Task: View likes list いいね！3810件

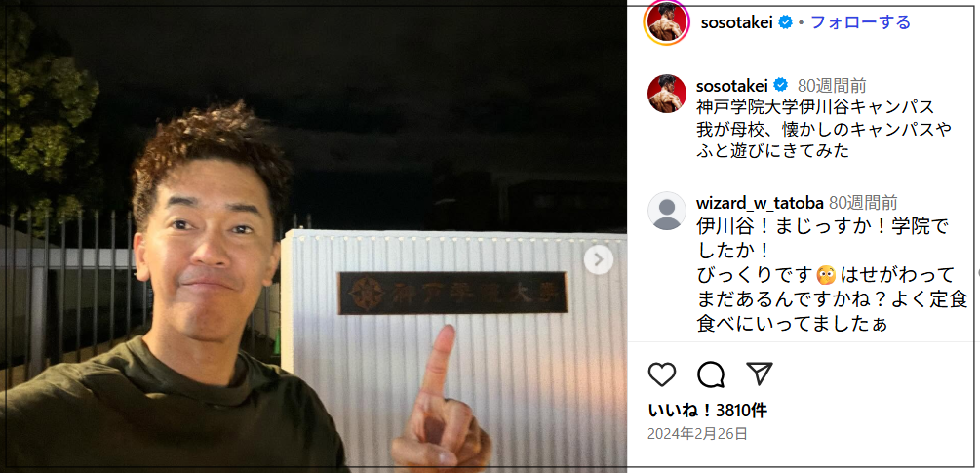Action: (708, 411)
